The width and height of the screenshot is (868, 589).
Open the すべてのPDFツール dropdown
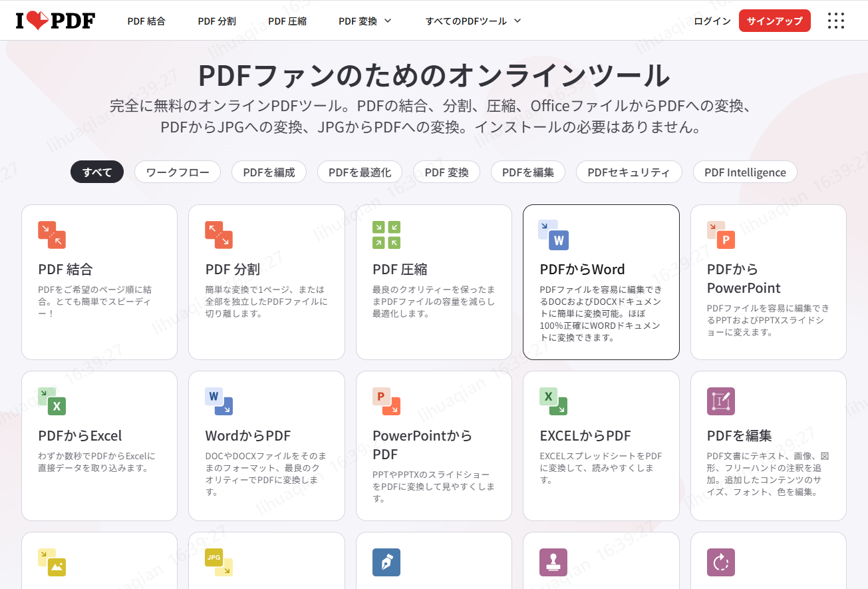472,21
